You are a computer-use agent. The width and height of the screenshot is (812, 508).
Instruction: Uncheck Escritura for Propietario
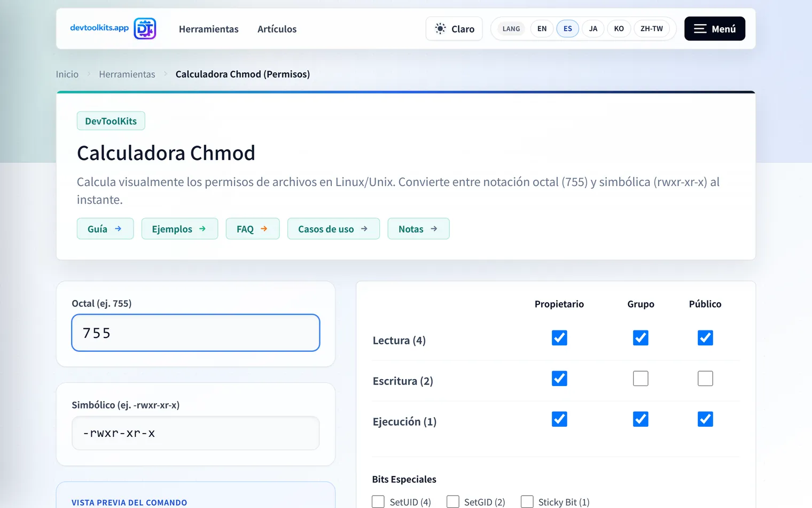[559, 379]
